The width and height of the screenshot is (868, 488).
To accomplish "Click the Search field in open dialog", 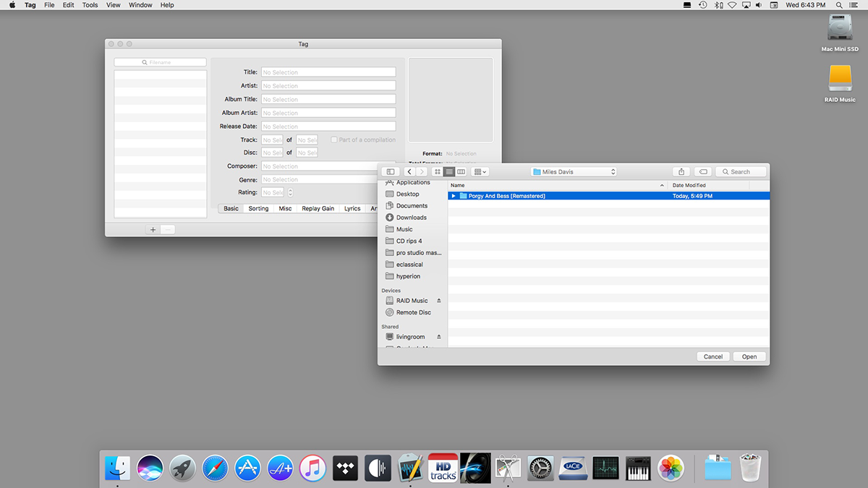I will 741,171.
